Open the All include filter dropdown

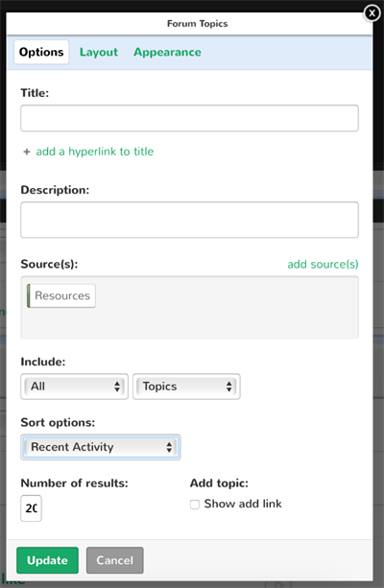tap(74, 387)
